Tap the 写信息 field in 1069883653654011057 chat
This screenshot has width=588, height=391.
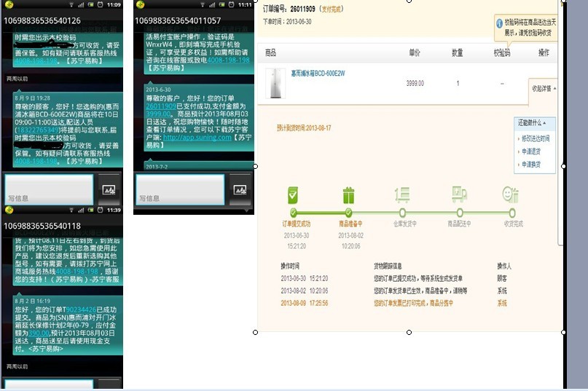coord(179,190)
